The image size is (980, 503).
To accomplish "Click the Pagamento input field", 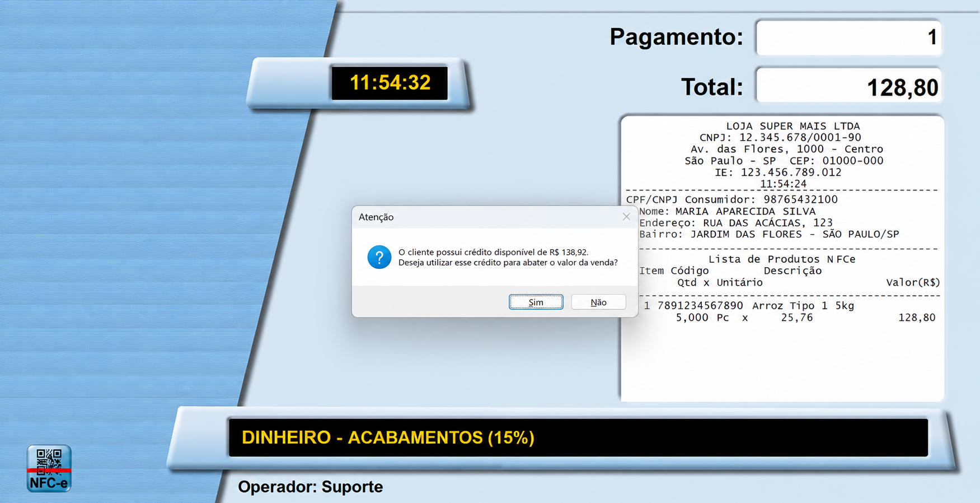I will tap(848, 37).
